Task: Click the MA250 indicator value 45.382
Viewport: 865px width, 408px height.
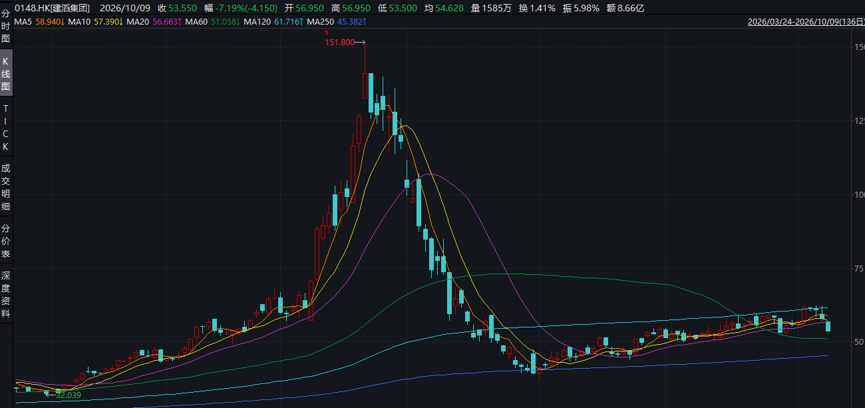Action: pos(350,23)
